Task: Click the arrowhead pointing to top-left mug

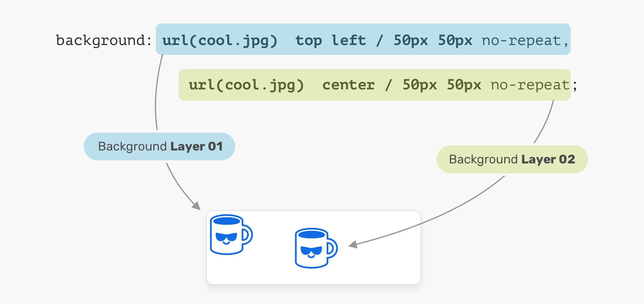Action: (196, 205)
